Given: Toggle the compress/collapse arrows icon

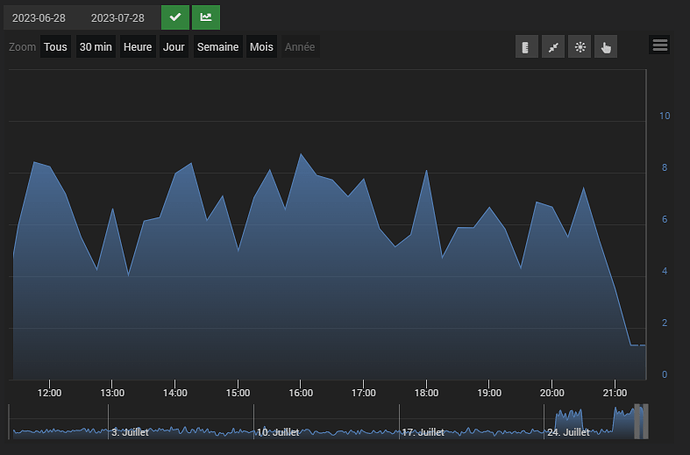Looking at the screenshot, I should [553, 47].
